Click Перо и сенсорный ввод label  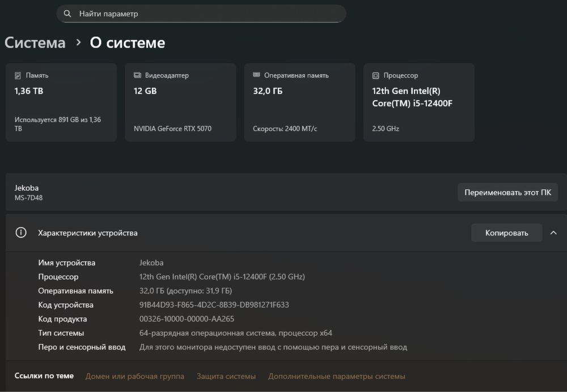tap(82, 347)
